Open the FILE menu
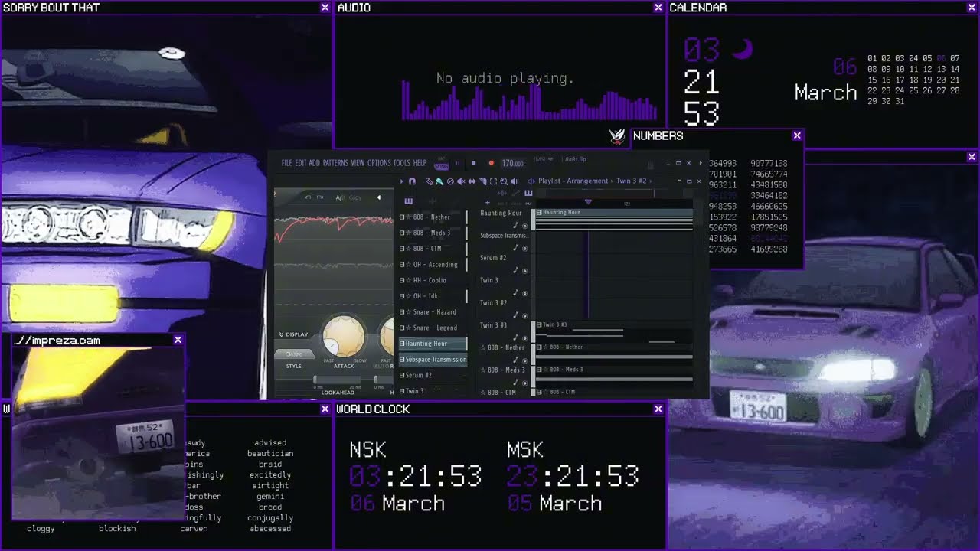980x551 pixels. (287, 163)
